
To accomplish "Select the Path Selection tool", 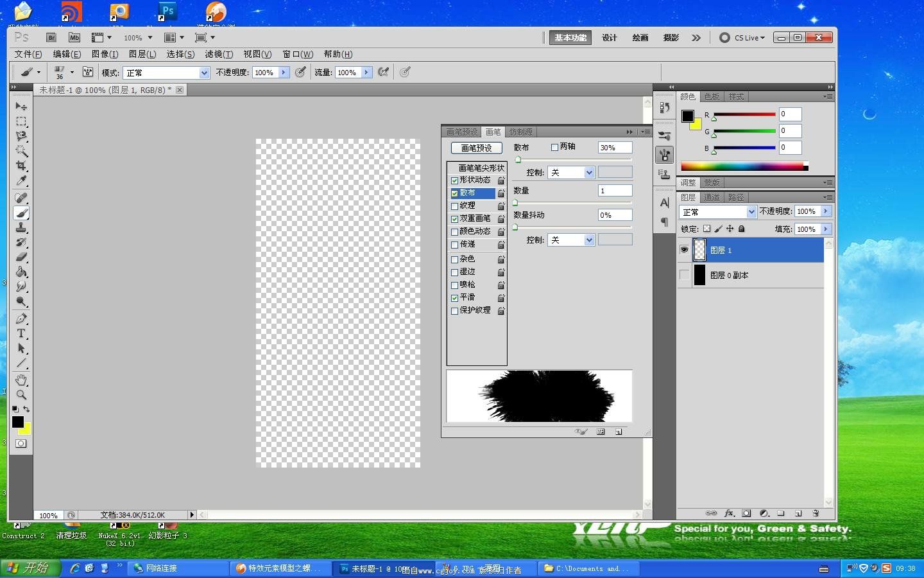I will 21,348.
